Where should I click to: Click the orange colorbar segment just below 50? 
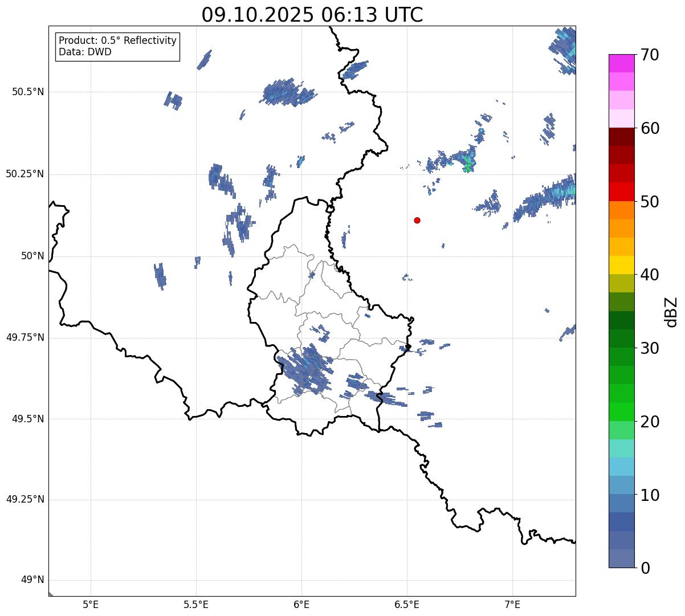pos(622,210)
